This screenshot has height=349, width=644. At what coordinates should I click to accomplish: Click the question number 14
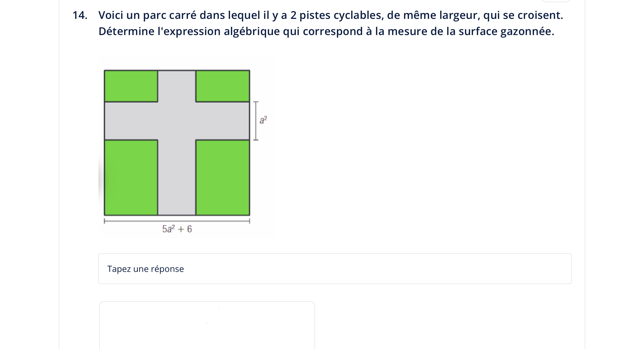point(80,15)
